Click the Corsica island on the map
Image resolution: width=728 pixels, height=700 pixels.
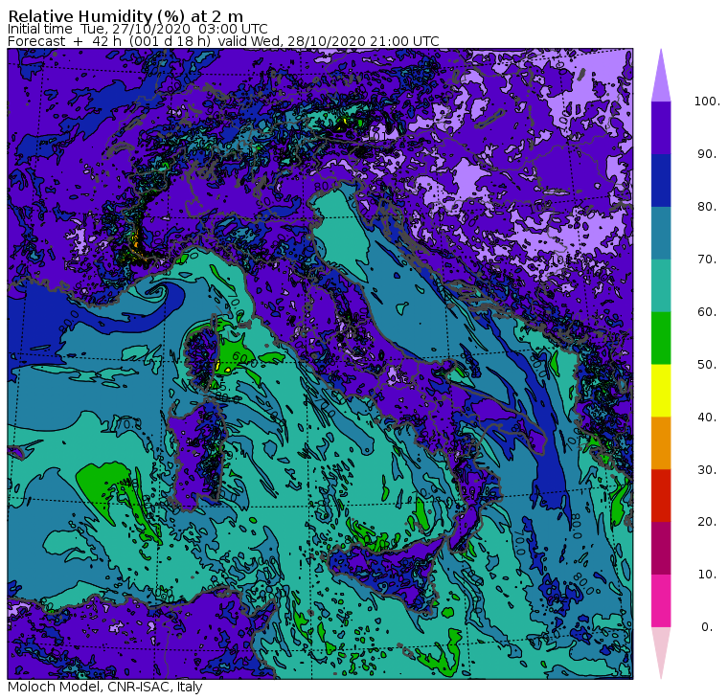click(203, 355)
